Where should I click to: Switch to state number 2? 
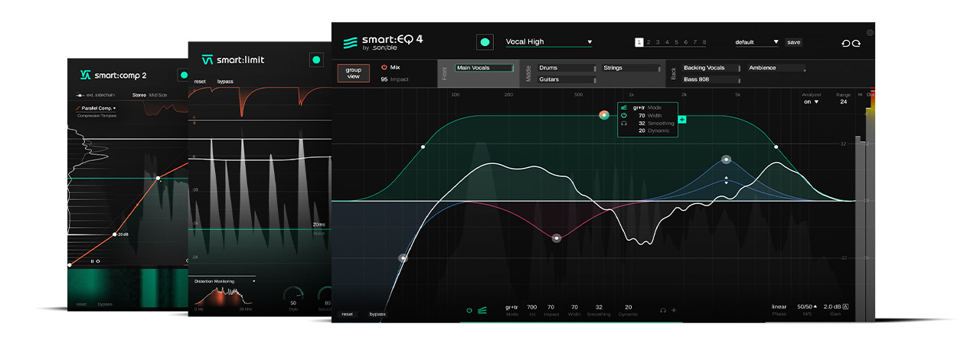pyautogui.click(x=648, y=42)
